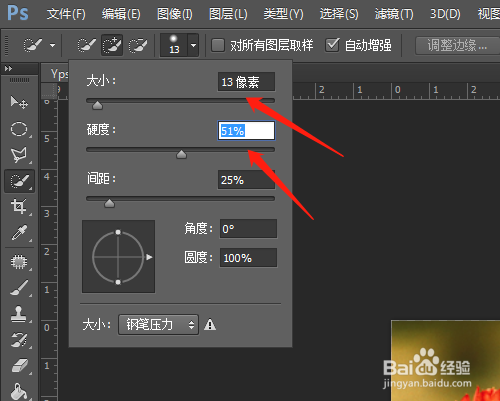This screenshot has height=401, width=500.
Task: Open brush picker dropdown arrow
Action: [x=193, y=45]
